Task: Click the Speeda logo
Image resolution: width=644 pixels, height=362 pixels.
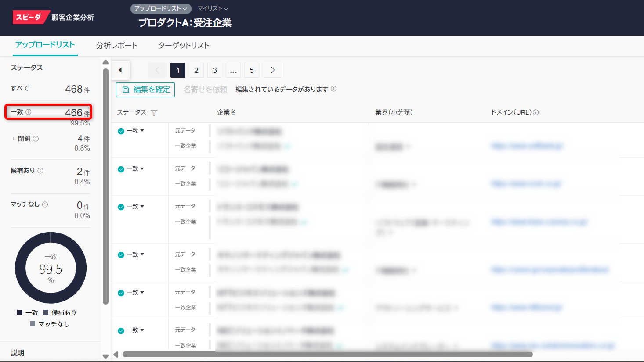Action: [30, 17]
